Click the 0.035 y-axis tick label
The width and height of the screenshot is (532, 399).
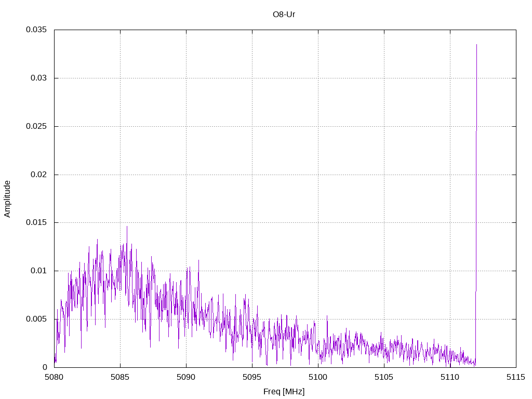point(36,30)
